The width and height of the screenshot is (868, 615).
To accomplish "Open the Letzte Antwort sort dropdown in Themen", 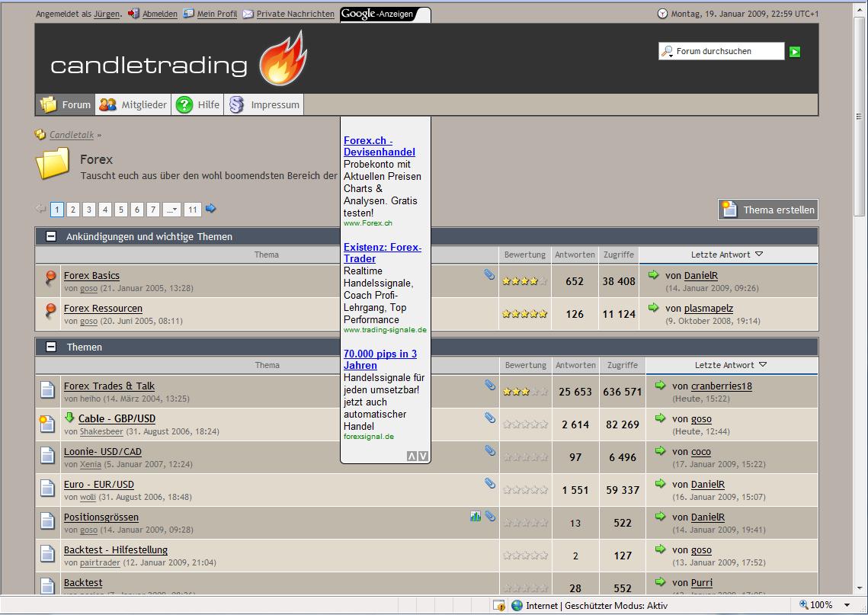I will pos(763,365).
